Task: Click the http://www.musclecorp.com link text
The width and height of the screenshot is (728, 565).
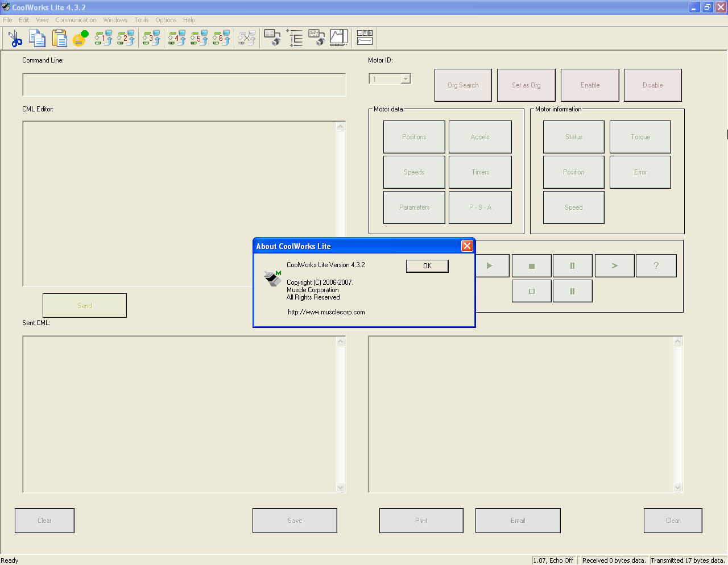Action: click(326, 312)
